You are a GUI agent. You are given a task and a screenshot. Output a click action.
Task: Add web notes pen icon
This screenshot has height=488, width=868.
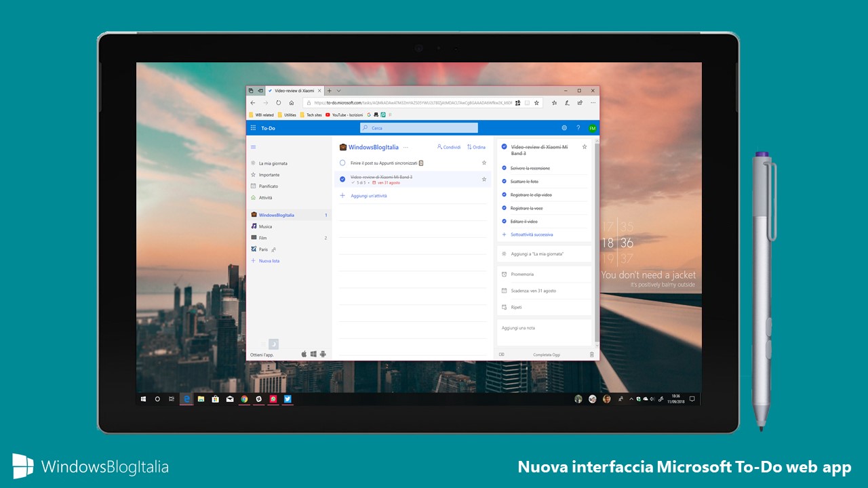tap(567, 103)
